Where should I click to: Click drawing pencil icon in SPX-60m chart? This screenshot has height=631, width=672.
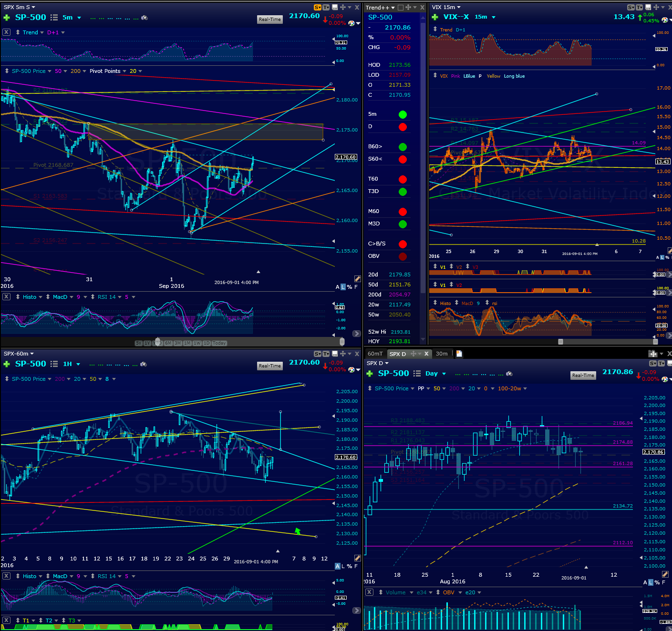pos(358,558)
